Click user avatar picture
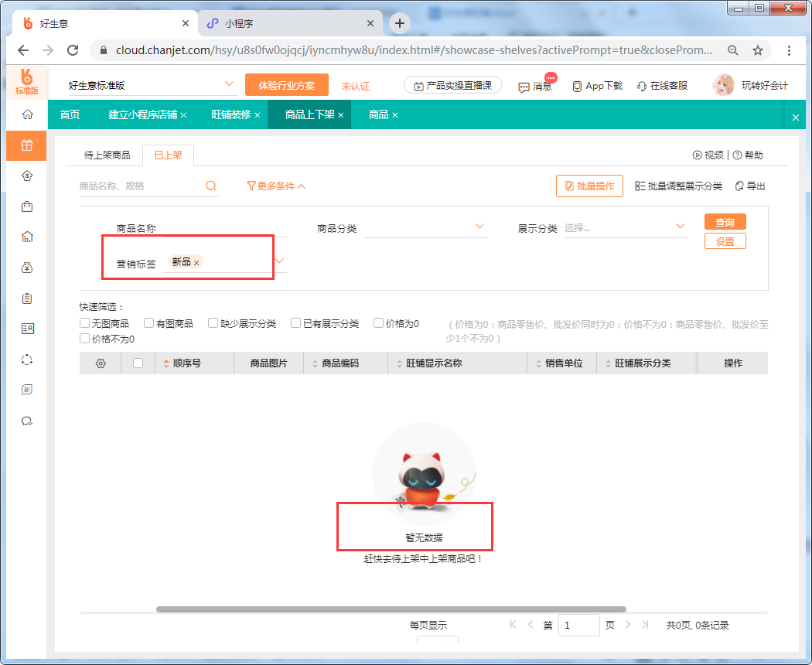The height and width of the screenshot is (665, 812). tap(723, 86)
